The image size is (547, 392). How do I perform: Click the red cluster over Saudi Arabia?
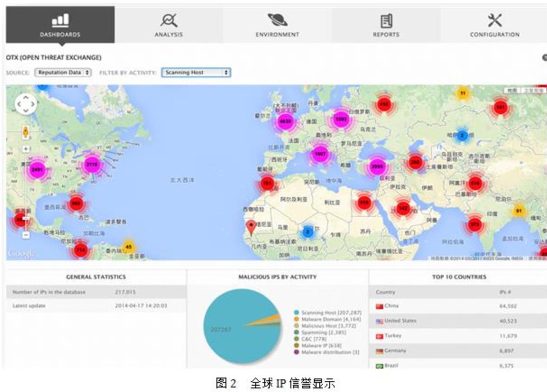(403, 208)
